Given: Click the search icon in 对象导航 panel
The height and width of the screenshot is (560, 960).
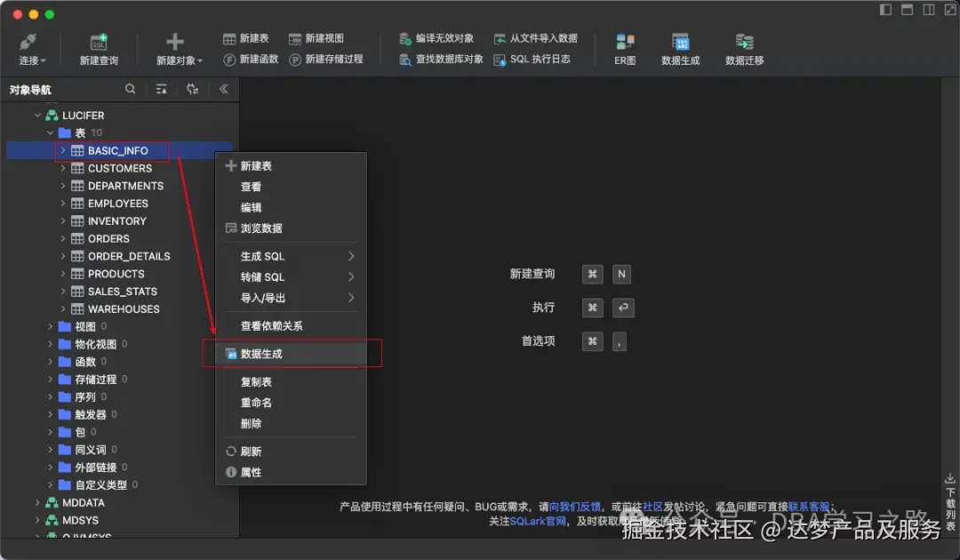Looking at the screenshot, I should coord(130,89).
